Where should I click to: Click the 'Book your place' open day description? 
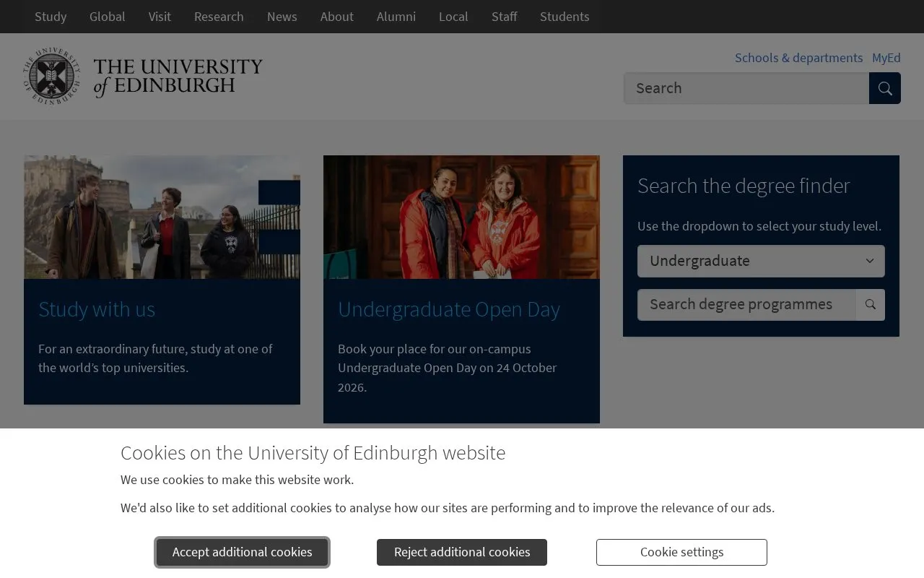point(447,368)
